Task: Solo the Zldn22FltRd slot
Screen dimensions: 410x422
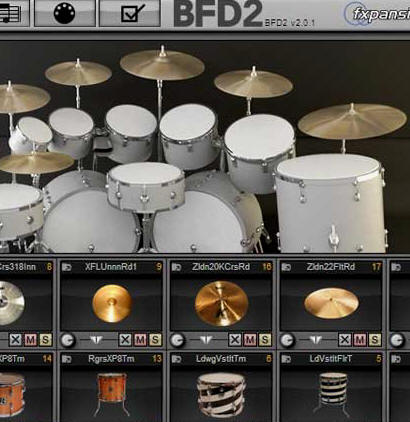Action: 375,340
